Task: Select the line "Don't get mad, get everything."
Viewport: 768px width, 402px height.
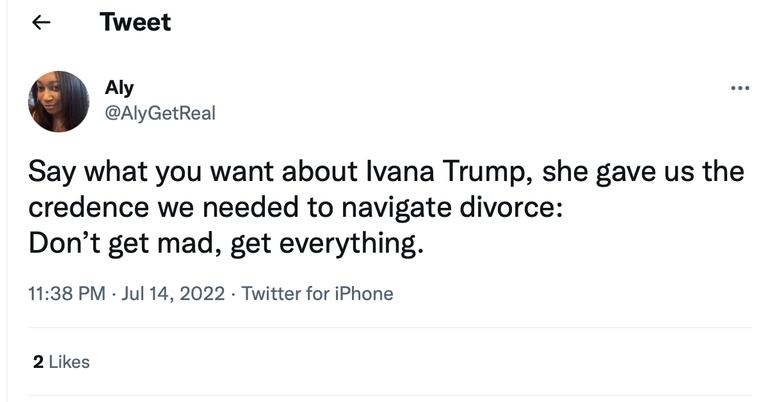Action: (x=225, y=243)
